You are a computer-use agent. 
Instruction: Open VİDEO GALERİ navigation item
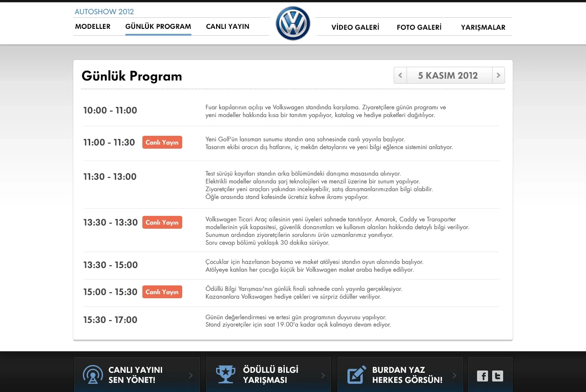(355, 27)
